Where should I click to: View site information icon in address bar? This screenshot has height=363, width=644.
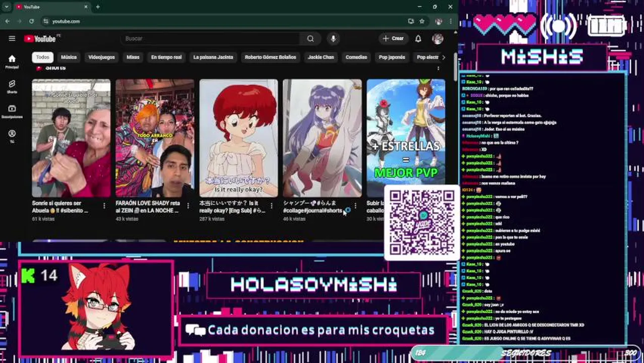46,21
